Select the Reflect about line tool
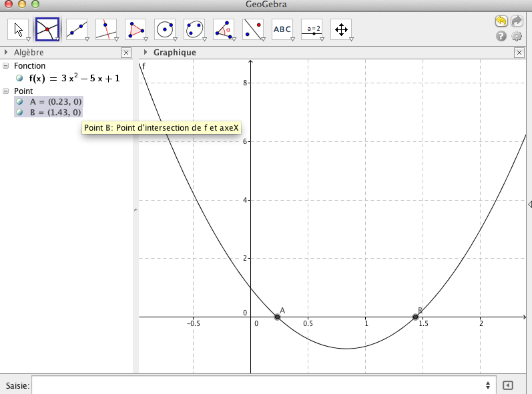This screenshot has width=532, height=394. point(253,29)
